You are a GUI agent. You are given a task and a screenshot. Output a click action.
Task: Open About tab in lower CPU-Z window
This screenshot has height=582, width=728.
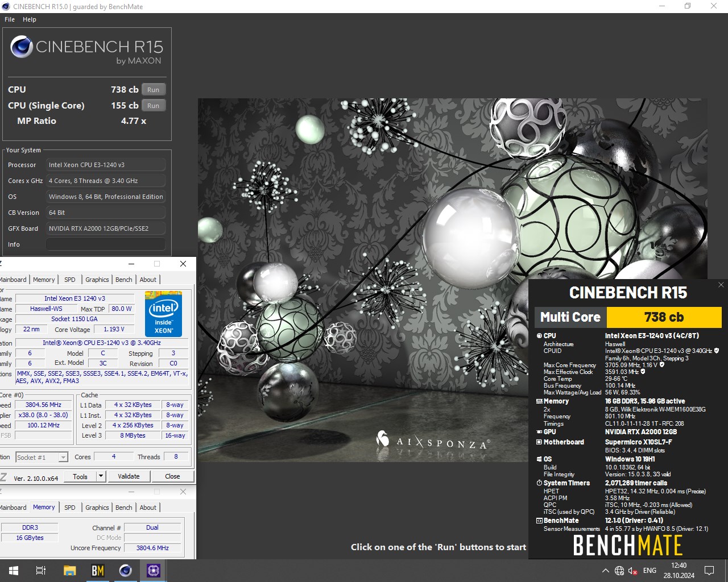coord(148,508)
